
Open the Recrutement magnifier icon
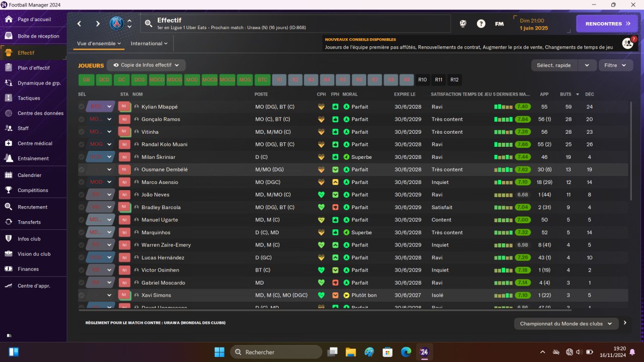[9, 207]
